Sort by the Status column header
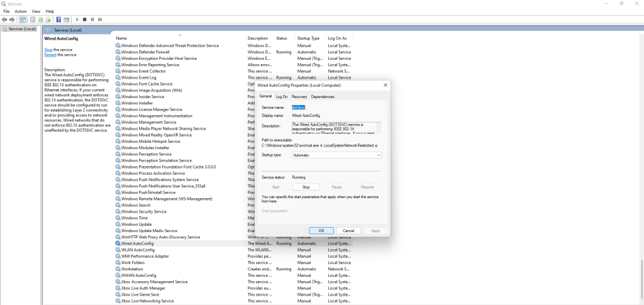This screenshot has width=644, height=305. pos(285,38)
